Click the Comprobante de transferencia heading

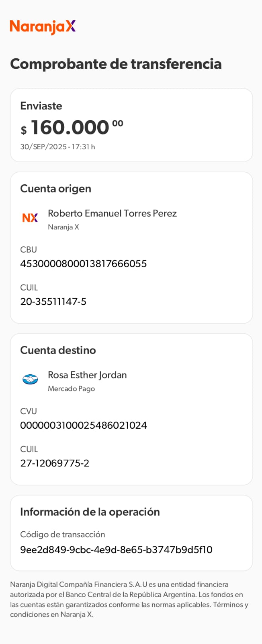pyautogui.click(x=116, y=64)
